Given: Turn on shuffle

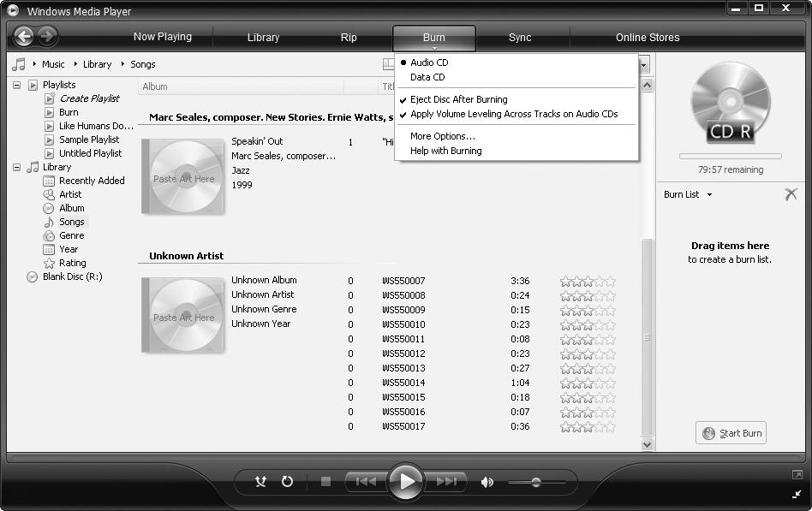Looking at the screenshot, I should (260, 482).
